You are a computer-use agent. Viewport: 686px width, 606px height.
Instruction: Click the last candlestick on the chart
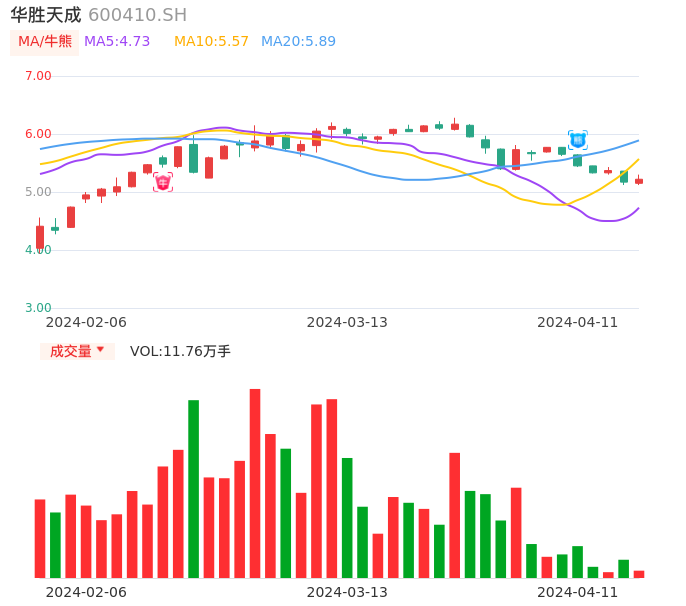tap(639, 180)
